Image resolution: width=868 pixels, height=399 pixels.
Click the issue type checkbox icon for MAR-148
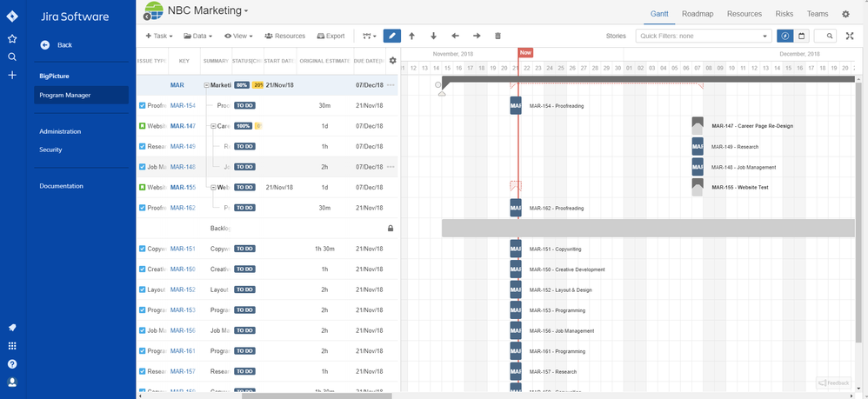point(143,167)
